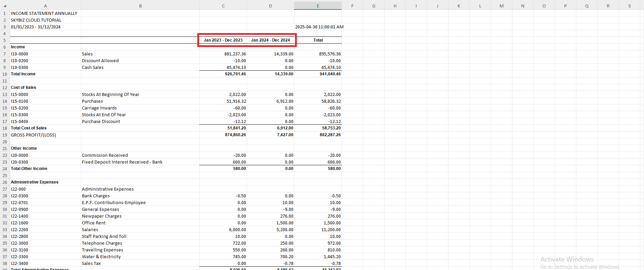
Task: Click the row 33 header
Action: click(x=5, y=229)
